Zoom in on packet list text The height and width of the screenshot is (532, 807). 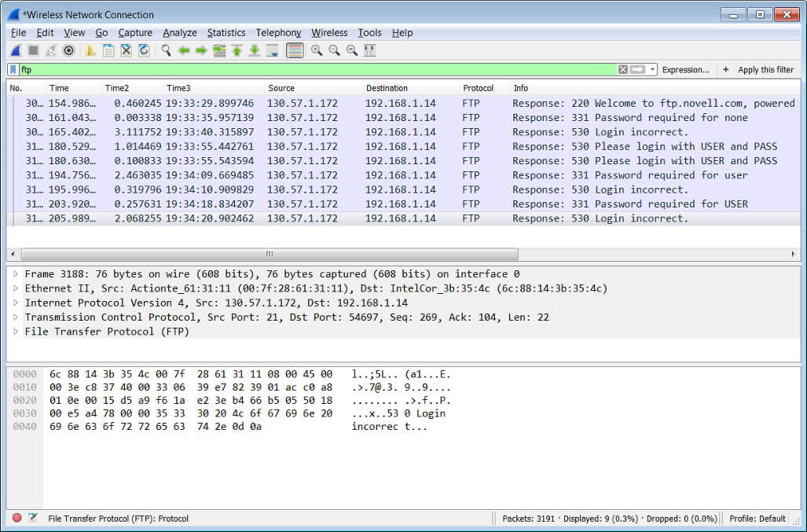point(316,50)
